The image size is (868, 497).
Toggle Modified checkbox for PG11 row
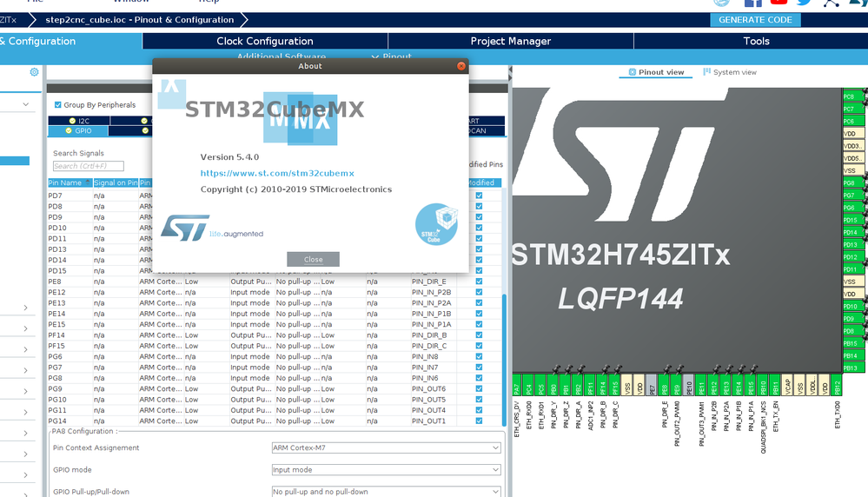coord(479,410)
